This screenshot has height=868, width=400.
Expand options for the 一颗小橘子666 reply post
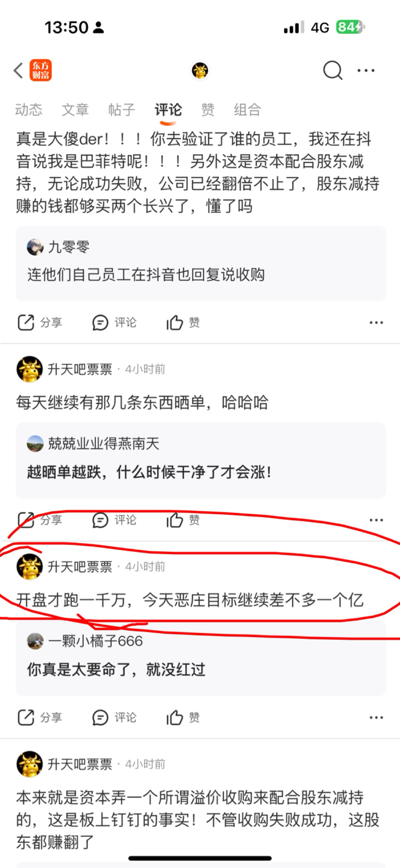click(x=376, y=717)
